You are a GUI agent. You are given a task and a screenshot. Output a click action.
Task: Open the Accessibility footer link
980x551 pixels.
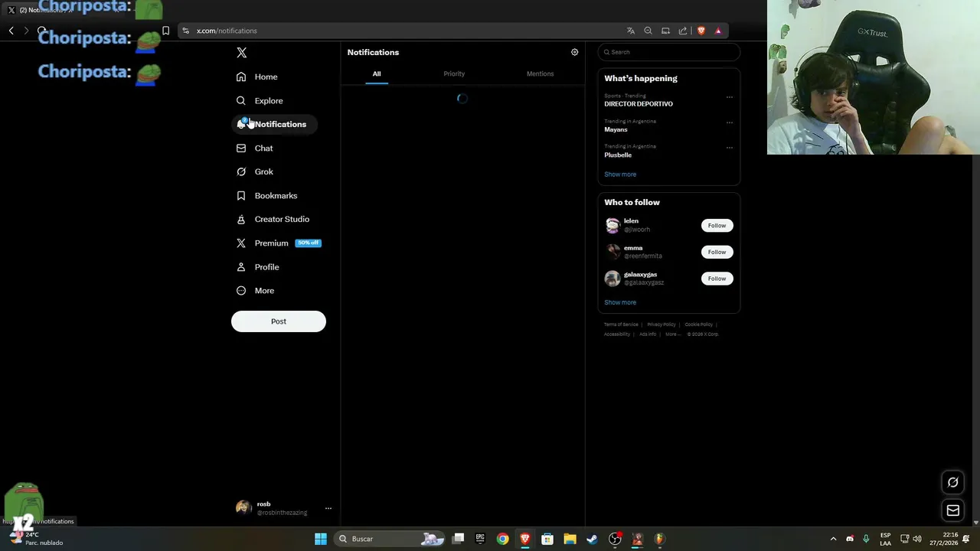coord(617,334)
